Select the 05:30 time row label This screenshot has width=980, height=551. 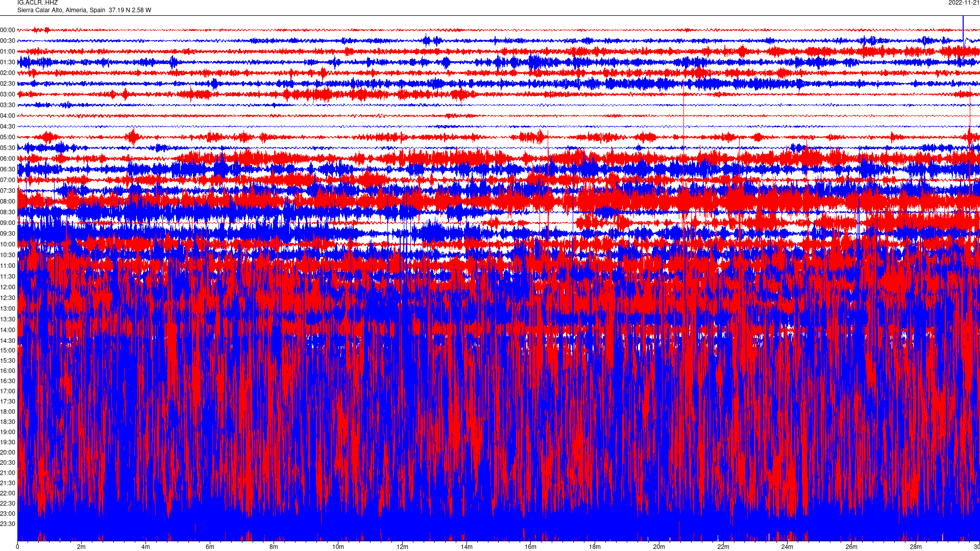click(x=8, y=148)
